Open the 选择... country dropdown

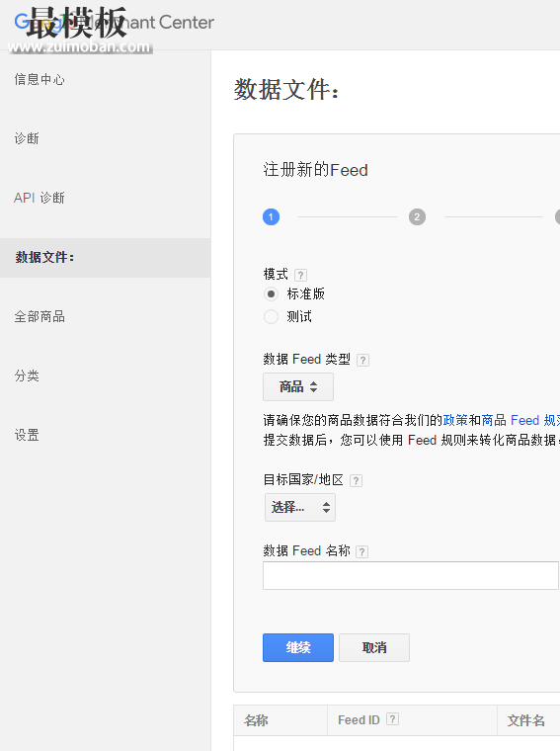[x=300, y=508]
